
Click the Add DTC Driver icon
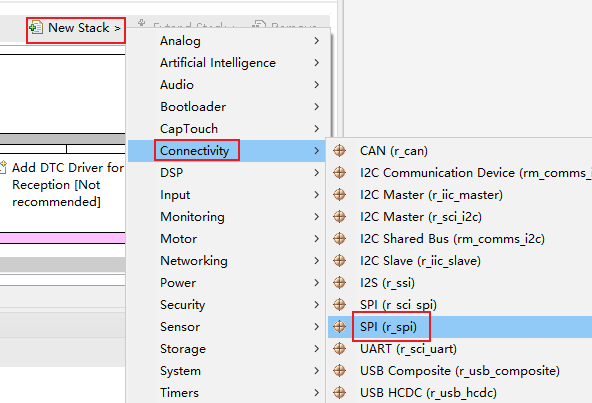click(x=3, y=167)
